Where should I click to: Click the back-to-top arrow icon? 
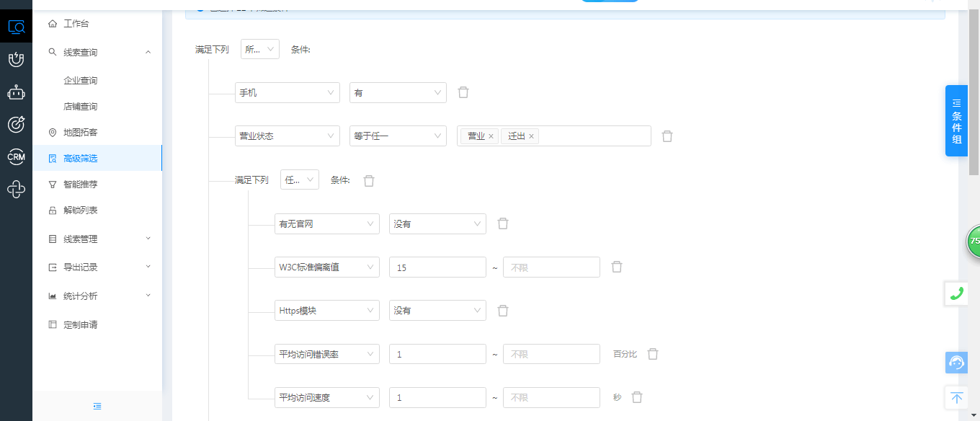tap(956, 397)
